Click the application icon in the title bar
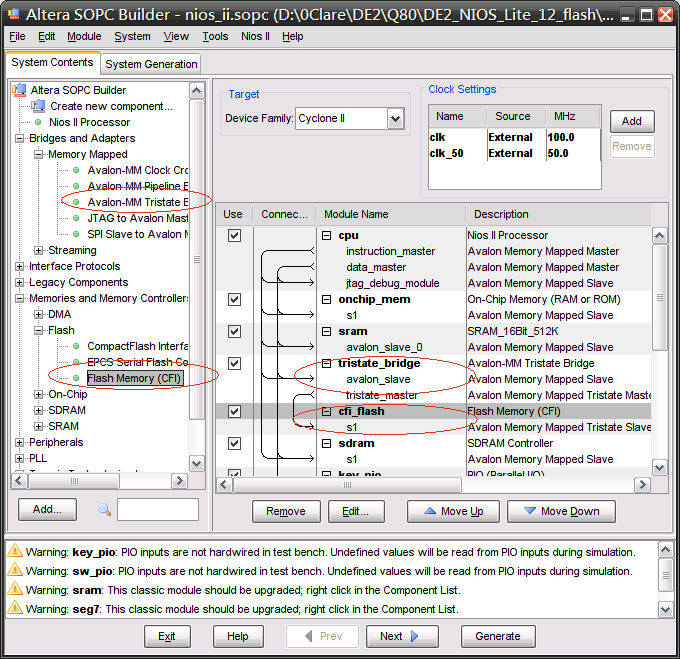The width and height of the screenshot is (680, 659). click(13, 14)
